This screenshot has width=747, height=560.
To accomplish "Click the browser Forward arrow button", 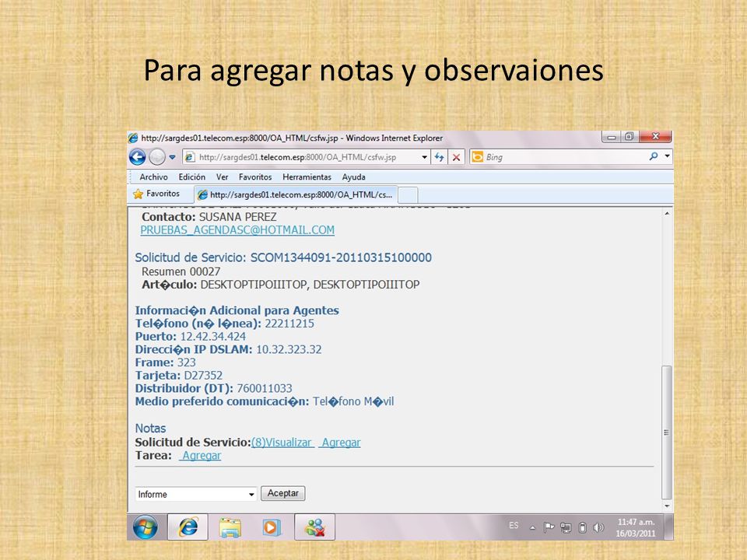I will point(156,156).
